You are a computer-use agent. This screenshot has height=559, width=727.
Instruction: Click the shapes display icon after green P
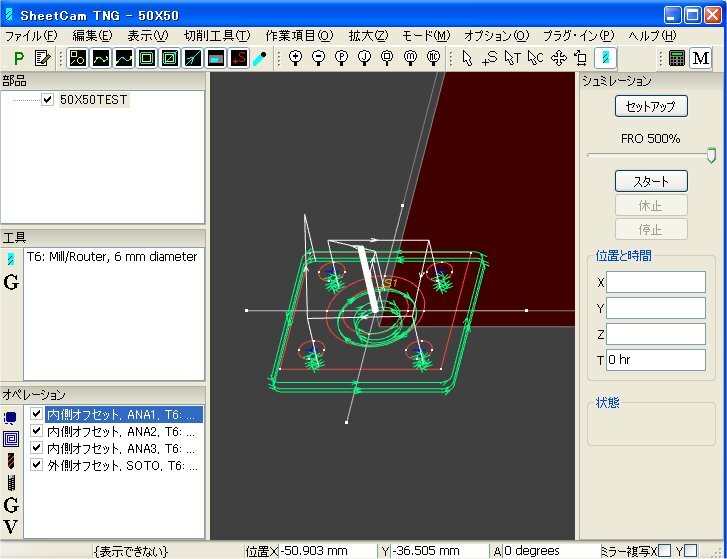[77, 58]
